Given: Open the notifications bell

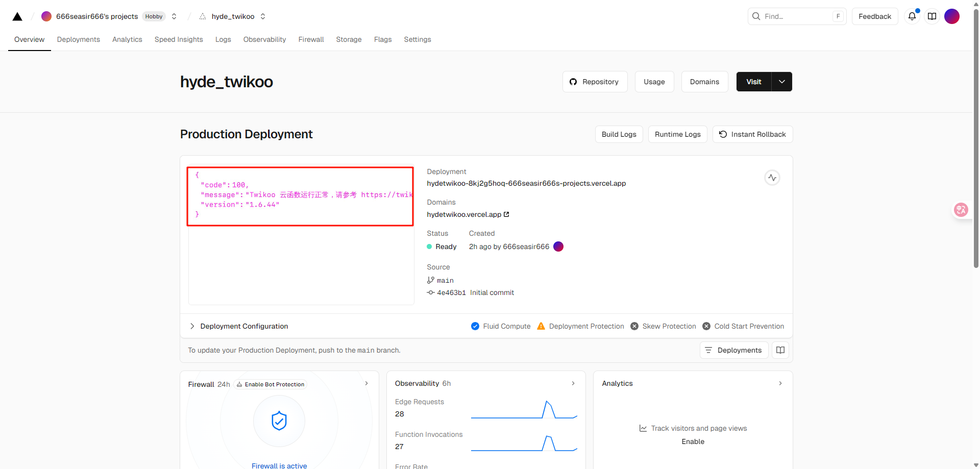Looking at the screenshot, I should [x=912, y=16].
